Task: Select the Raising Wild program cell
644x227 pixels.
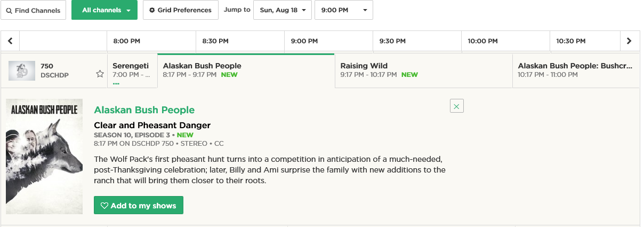Action: coord(423,71)
